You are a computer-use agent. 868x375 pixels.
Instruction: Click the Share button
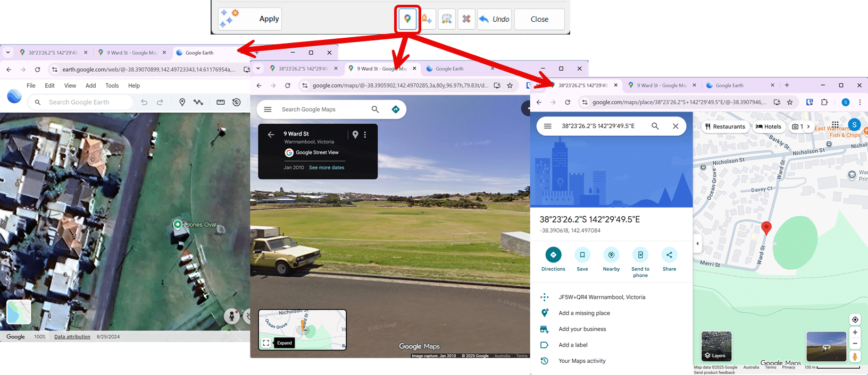tap(669, 259)
